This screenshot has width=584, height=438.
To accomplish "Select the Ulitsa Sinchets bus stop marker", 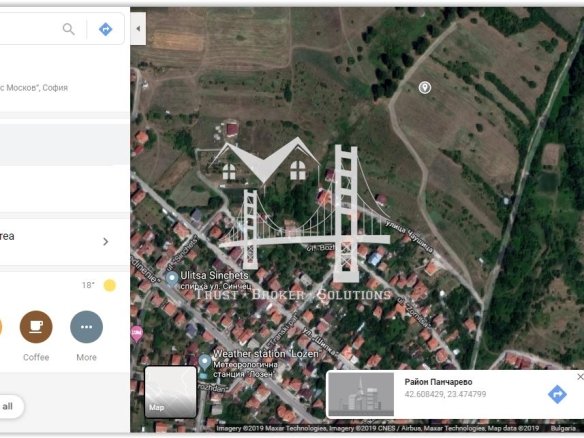I will [172, 279].
